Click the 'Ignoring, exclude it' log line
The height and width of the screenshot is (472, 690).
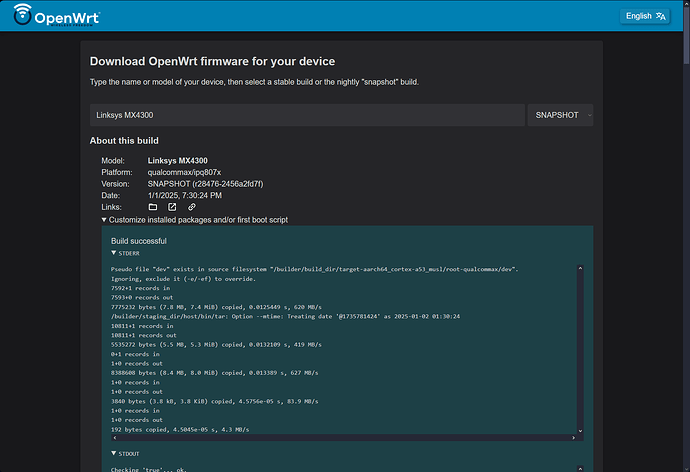[183, 279]
